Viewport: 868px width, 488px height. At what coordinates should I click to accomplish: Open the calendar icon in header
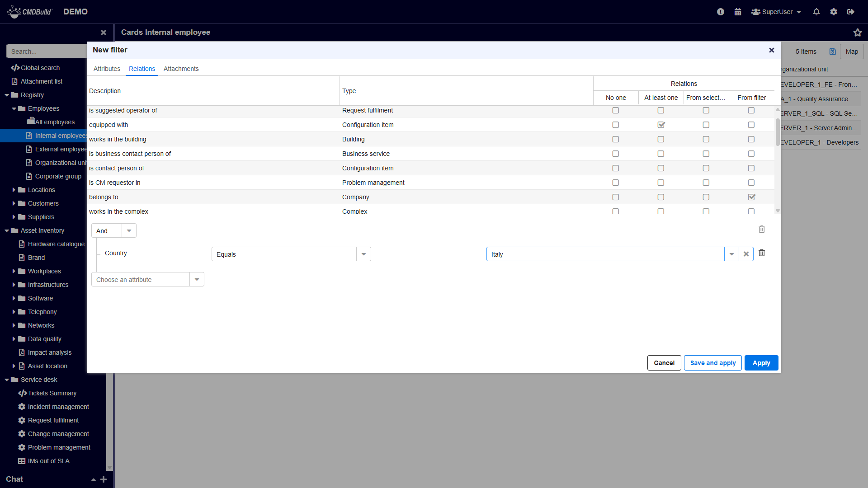(x=738, y=12)
